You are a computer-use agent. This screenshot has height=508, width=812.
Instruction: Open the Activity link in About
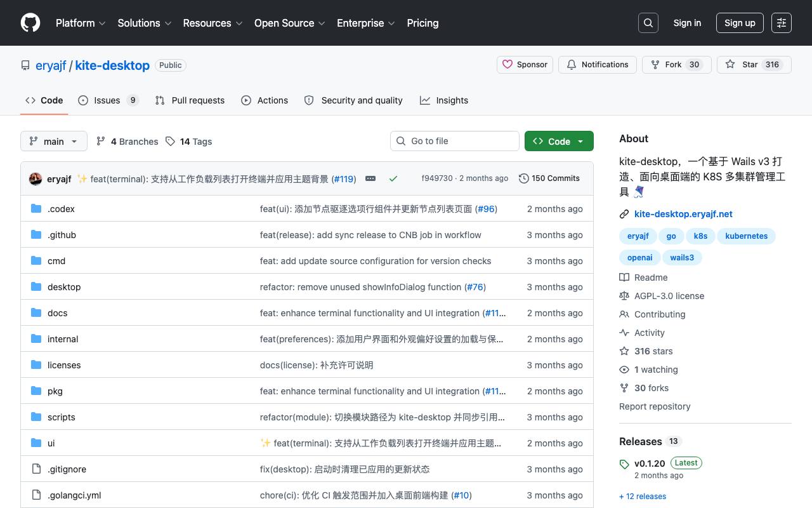pyautogui.click(x=642, y=333)
